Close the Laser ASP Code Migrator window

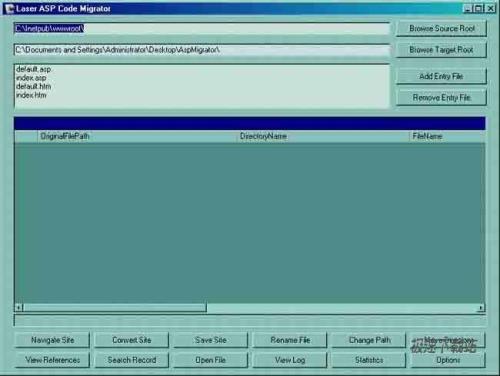point(491,9)
